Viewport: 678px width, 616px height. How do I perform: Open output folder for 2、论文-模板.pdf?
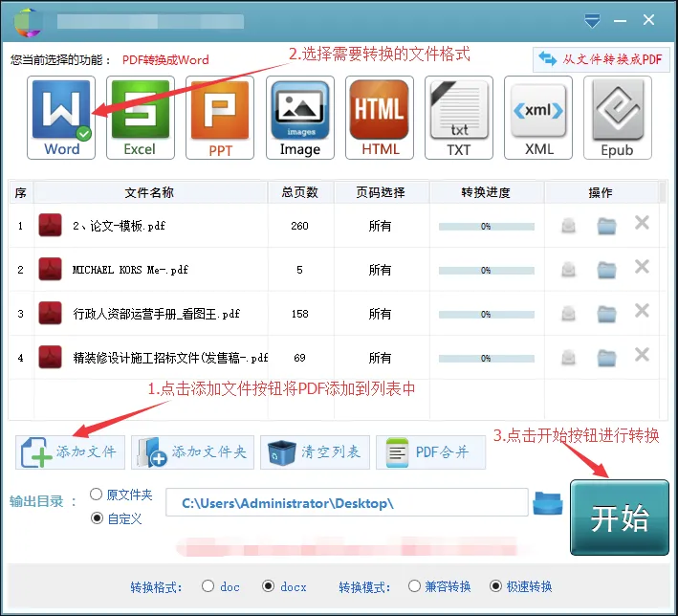[x=606, y=226]
